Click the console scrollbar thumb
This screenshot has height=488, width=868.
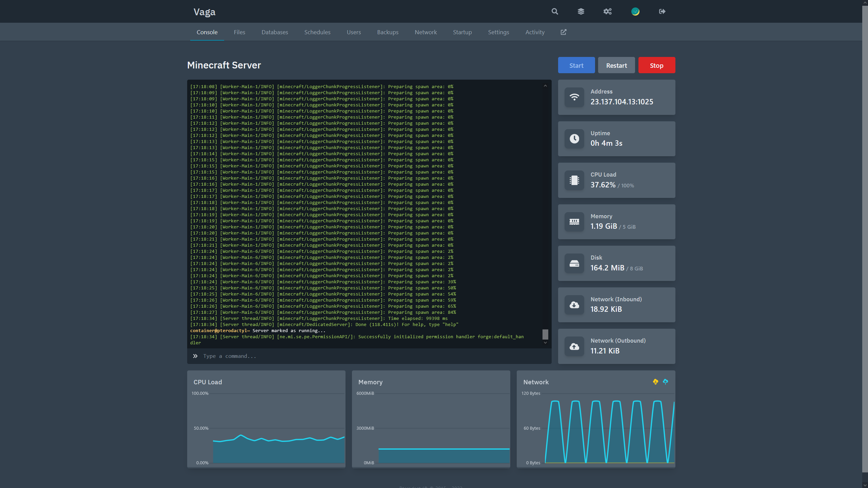click(x=545, y=334)
